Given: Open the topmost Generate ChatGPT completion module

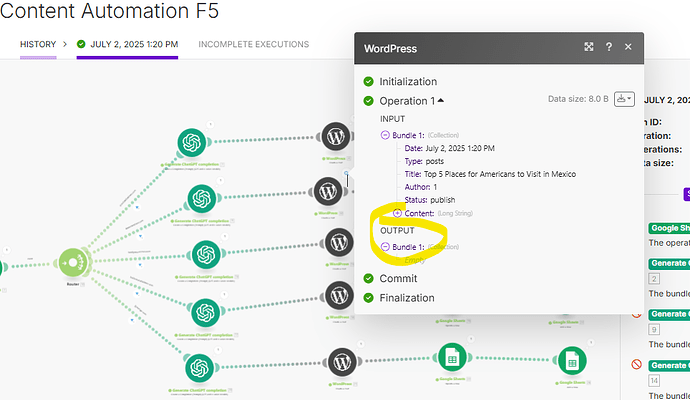Looking at the screenshot, I should click(192, 143).
